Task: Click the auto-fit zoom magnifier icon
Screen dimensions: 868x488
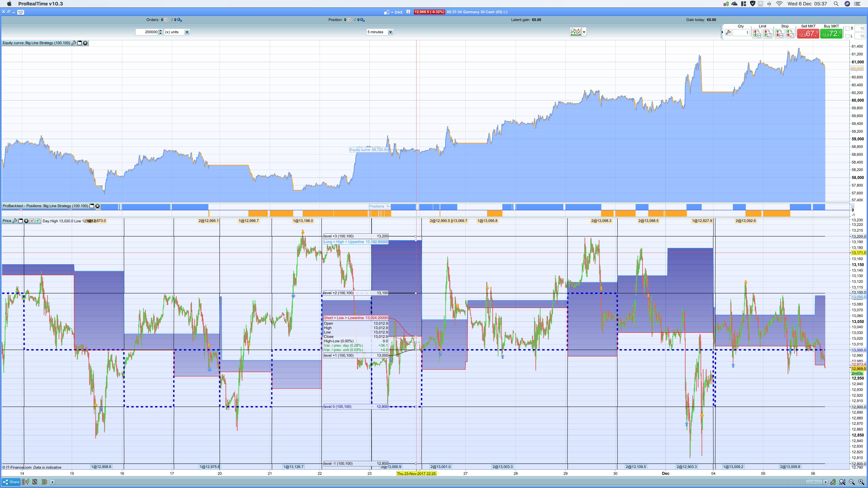Action: 842,482
